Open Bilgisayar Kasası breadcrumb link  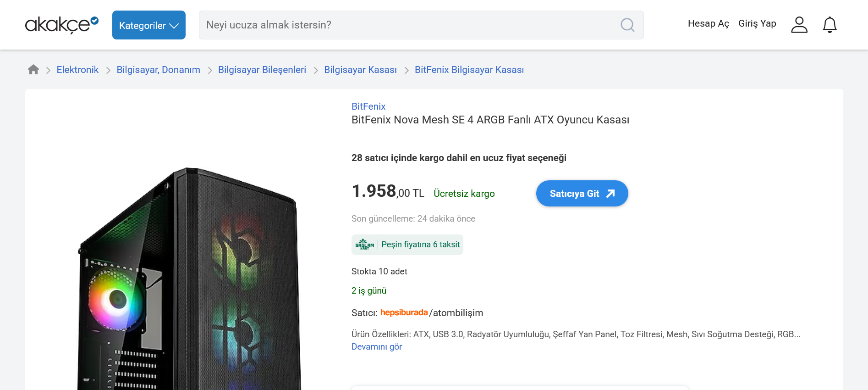360,70
